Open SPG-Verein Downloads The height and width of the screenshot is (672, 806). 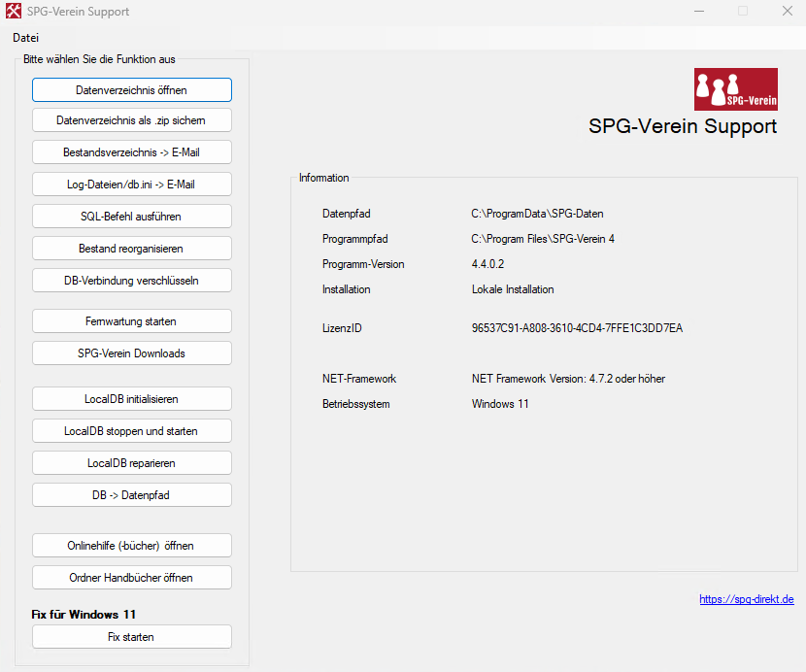(x=131, y=353)
